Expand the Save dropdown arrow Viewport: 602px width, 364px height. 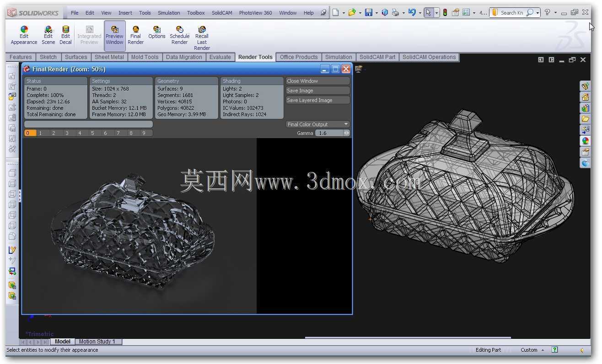(376, 13)
